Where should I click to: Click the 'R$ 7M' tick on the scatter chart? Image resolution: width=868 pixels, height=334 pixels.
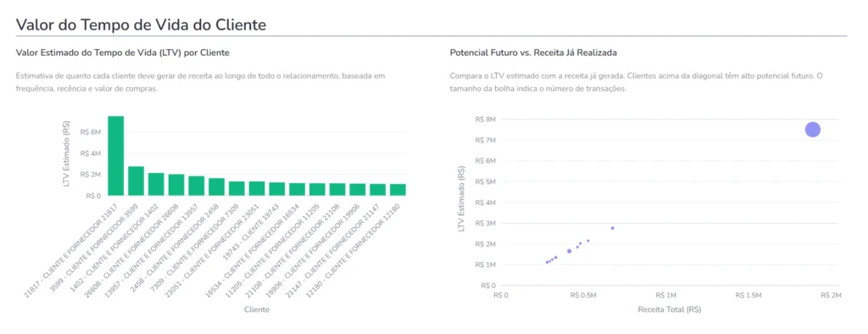coord(486,140)
